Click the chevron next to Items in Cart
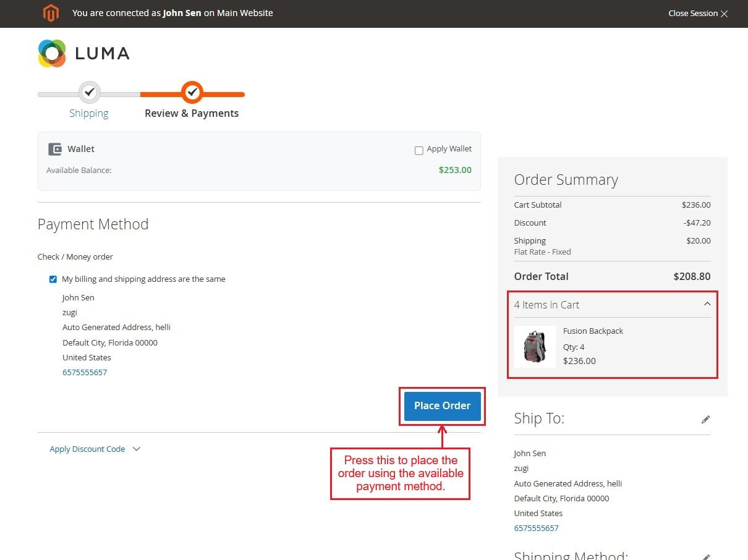 (x=707, y=304)
